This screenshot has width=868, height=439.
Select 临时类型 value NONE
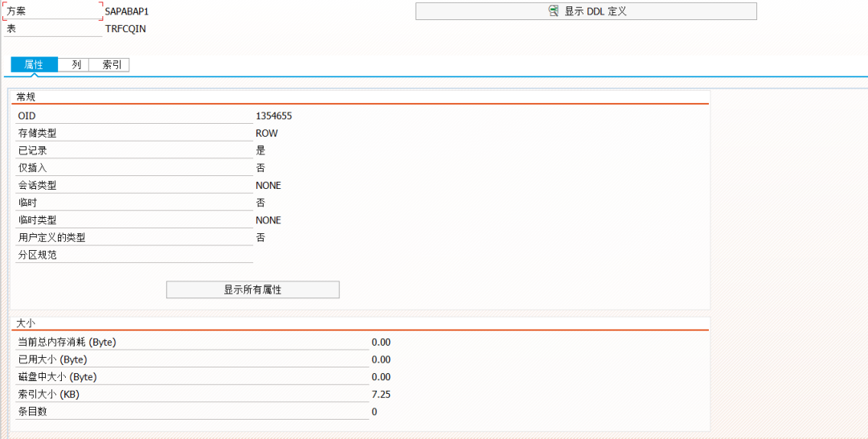[x=268, y=220]
